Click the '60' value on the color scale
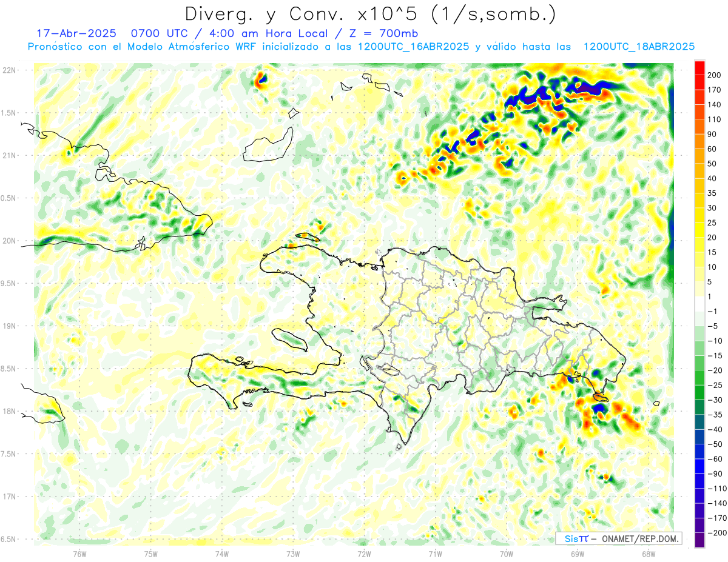 [713, 149]
